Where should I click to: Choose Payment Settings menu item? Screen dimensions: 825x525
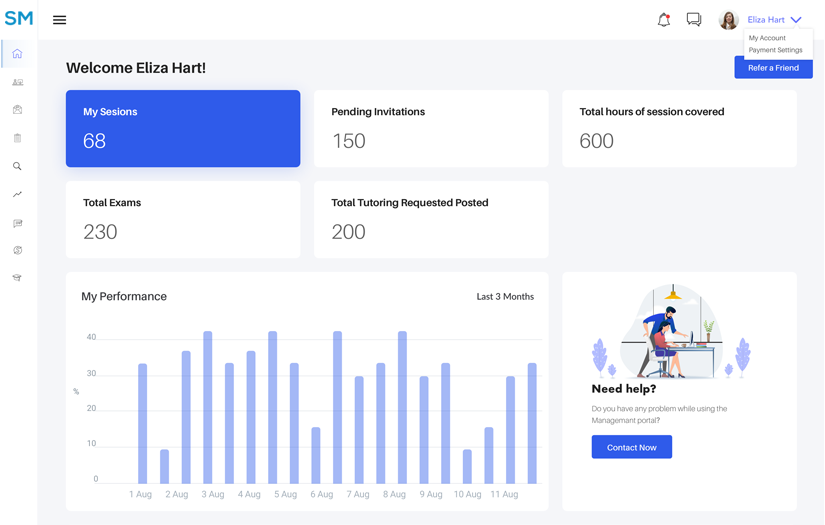(775, 50)
